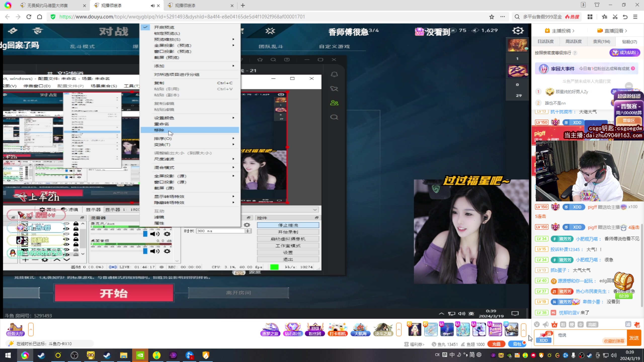Switch to the 周活跃度 tab
This screenshot has width=644, height=362.
(x=574, y=41)
